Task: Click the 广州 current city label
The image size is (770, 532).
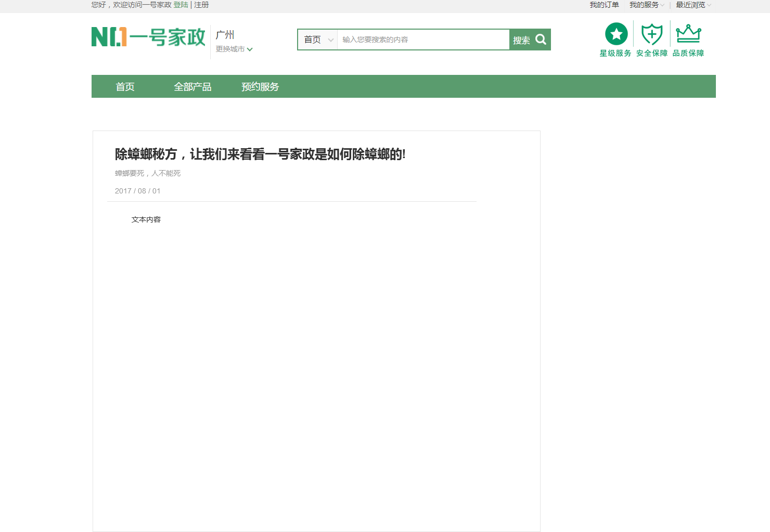Action: pyautogui.click(x=225, y=35)
